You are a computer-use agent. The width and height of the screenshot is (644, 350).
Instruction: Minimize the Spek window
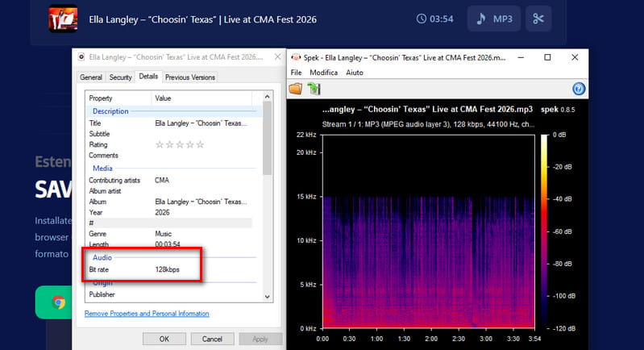point(521,57)
